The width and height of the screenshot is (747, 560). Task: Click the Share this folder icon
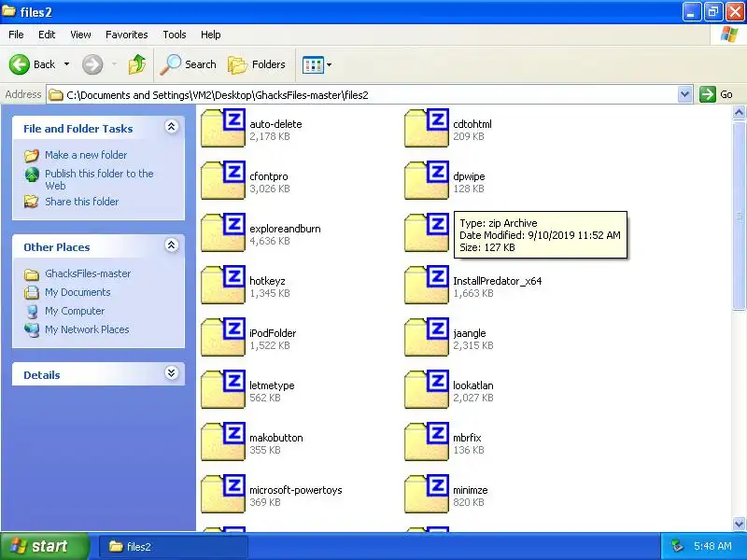coord(32,202)
